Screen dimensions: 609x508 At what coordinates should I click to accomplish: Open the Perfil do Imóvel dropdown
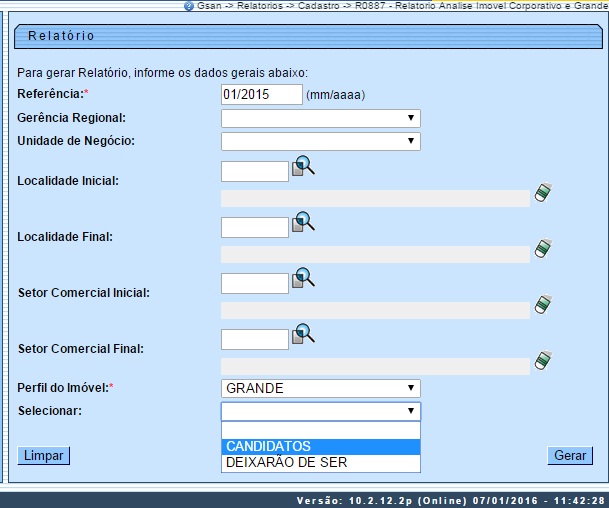click(x=321, y=388)
